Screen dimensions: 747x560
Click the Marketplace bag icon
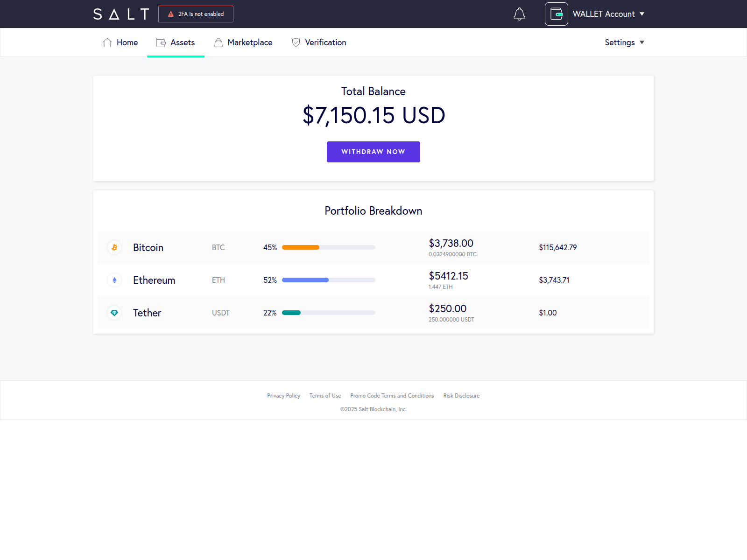218,42
